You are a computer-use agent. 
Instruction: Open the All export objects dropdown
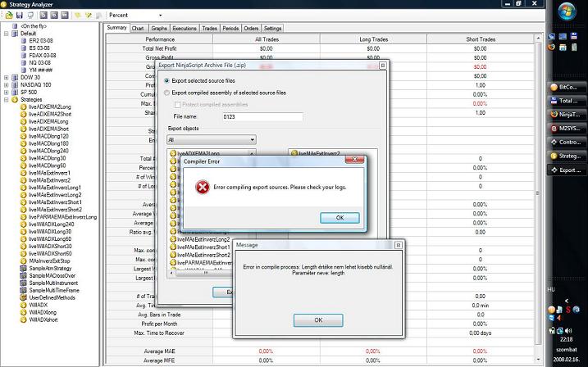212,140
